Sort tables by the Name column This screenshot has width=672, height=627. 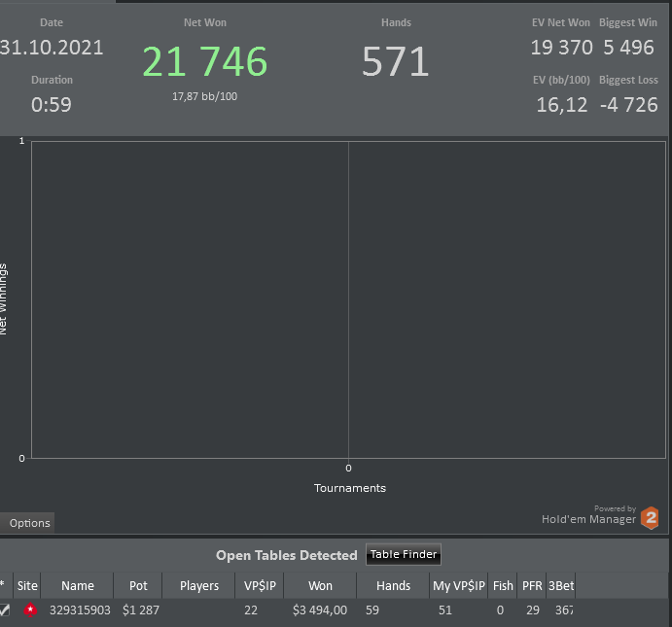click(77, 585)
